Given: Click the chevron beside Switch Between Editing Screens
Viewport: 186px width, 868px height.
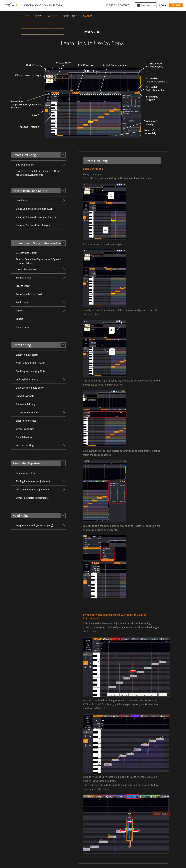Looking at the screenshot, I should [64, 173].
